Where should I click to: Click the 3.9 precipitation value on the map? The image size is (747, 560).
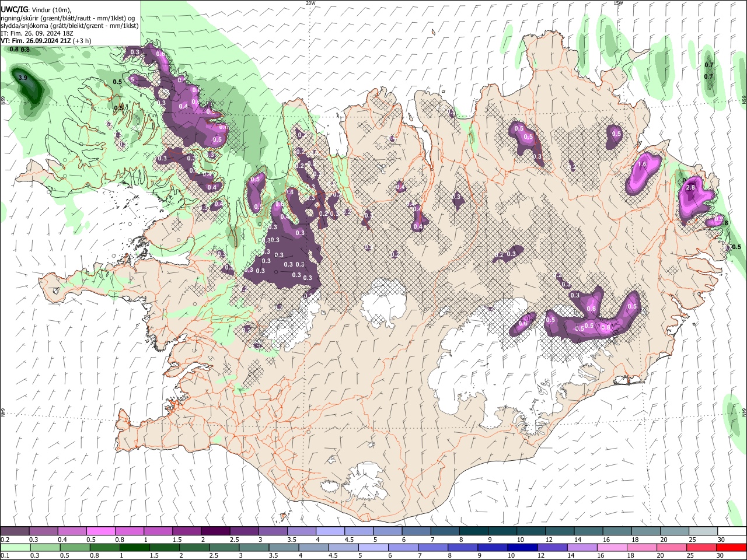click(x=23, y=78)
